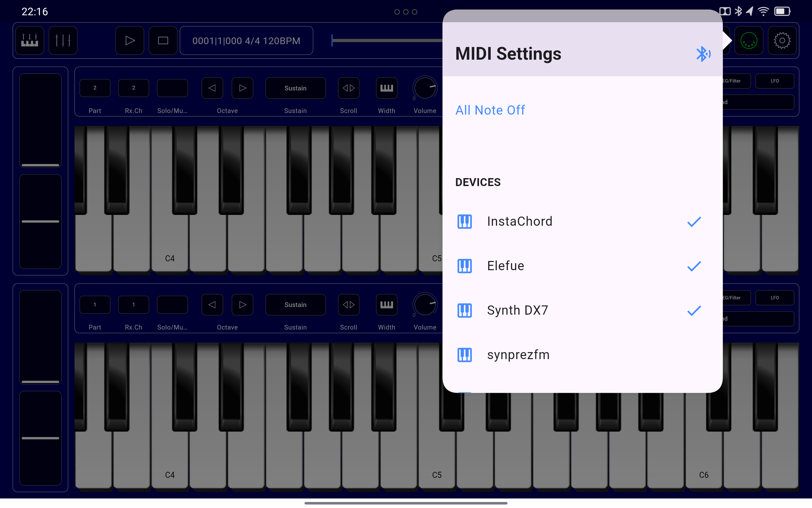Screen dimensions: 812x508
Task: Open Rx.Ch selector showing 1 in lower keyboard
Action: 134,305
